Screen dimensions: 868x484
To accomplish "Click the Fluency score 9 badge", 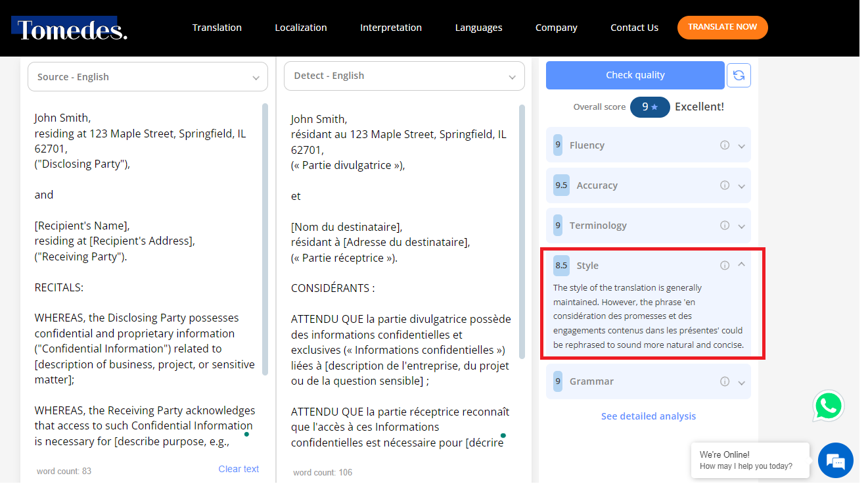I will click(558, 145).
